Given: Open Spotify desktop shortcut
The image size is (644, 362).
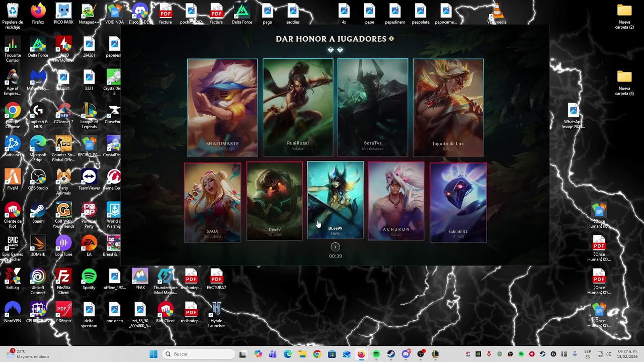Looking at the screenshot, I should [x=89, y=280].
